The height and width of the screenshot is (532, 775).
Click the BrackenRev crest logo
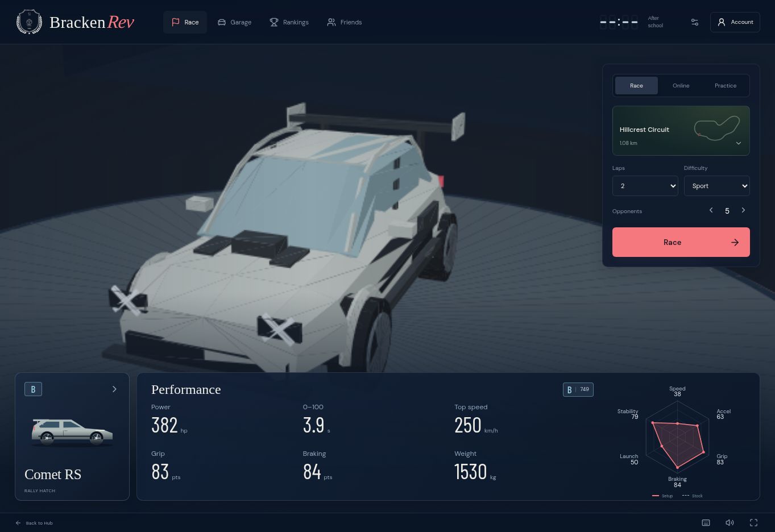29,22
